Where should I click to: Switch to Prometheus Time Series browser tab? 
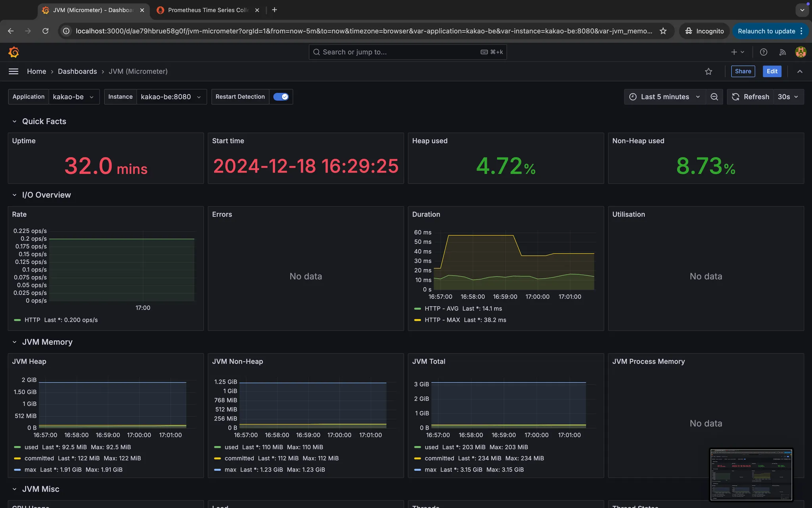[207, 10]
